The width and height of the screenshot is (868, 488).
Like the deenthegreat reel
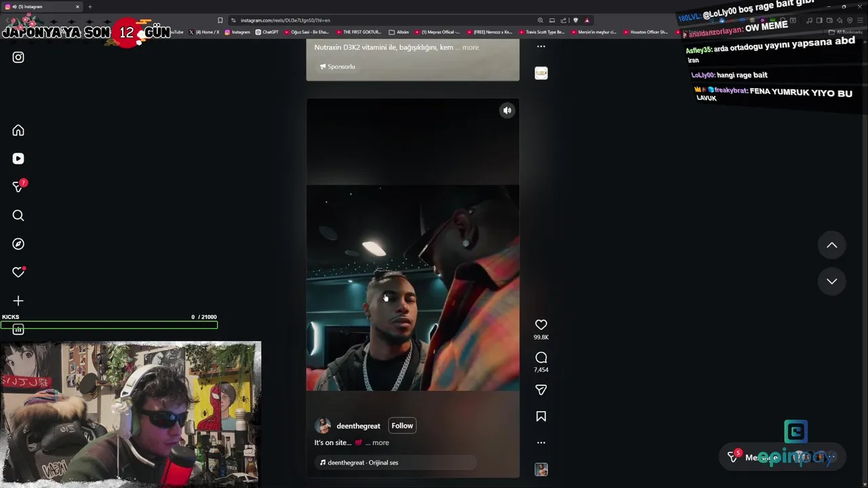[x=541, y=325]
